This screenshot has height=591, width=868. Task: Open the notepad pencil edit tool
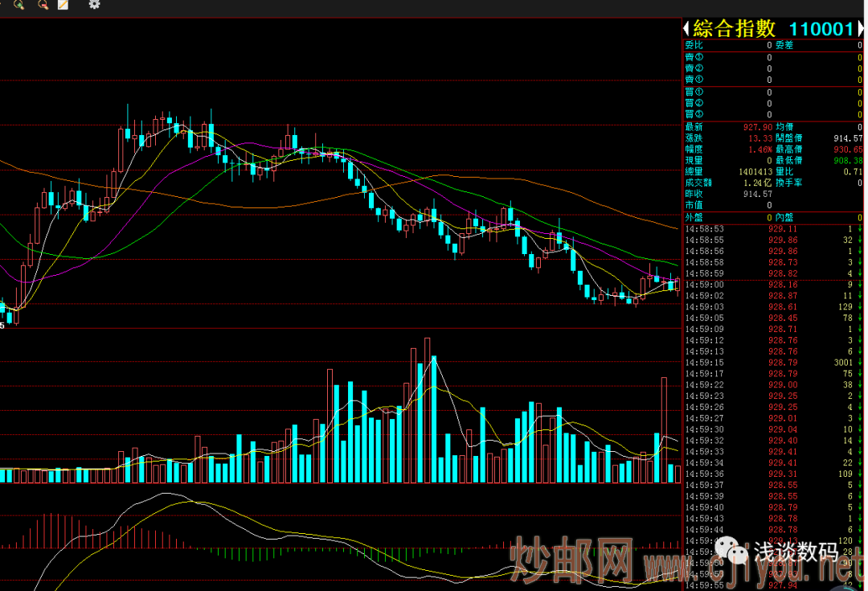click(x=63, y=5)
